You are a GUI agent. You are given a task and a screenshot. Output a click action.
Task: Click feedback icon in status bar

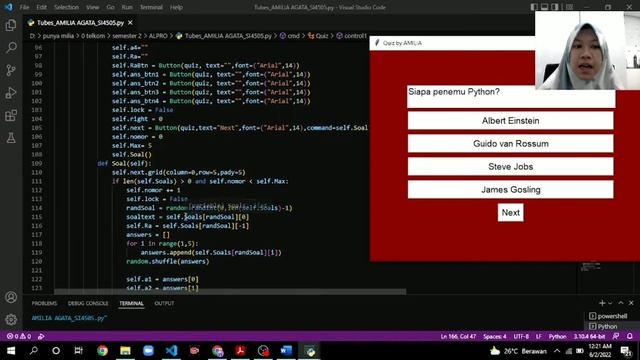tap(616, 336)
